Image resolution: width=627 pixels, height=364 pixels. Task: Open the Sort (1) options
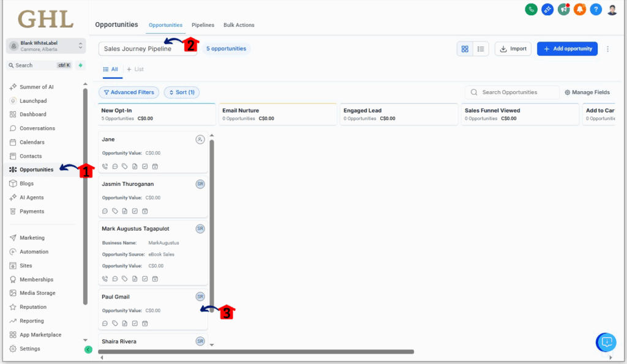[x=182, y=92]
